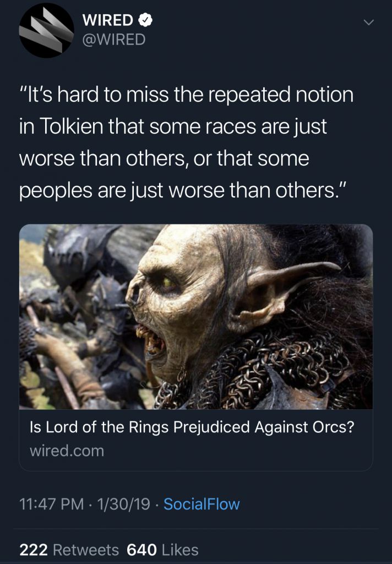Open the orc article preview image
Image resolution: width=392 pixels, height=564 pixels.
[196, 317]
